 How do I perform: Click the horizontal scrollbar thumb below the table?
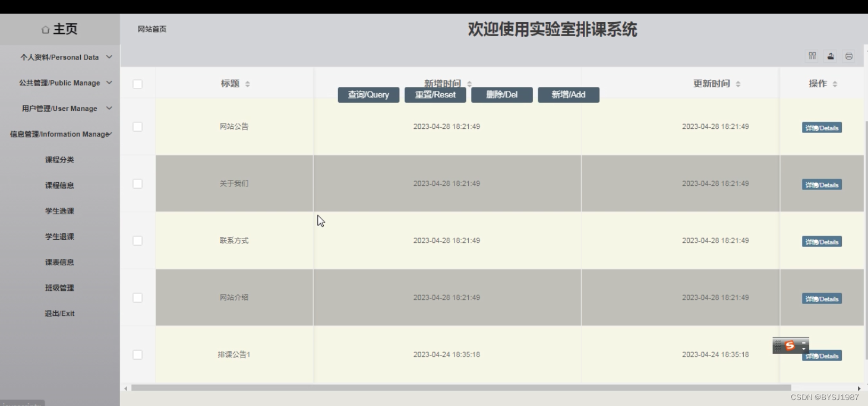point(461,388)
